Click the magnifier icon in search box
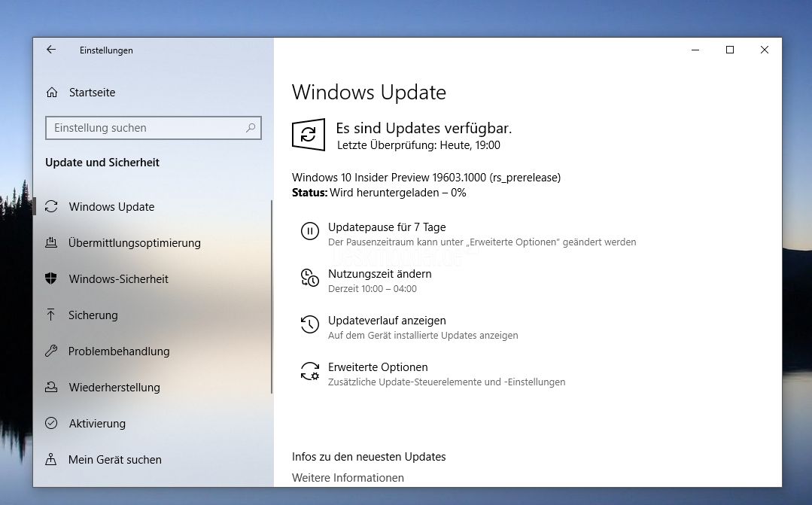This screenshot has height=505, width=812. 251,128
